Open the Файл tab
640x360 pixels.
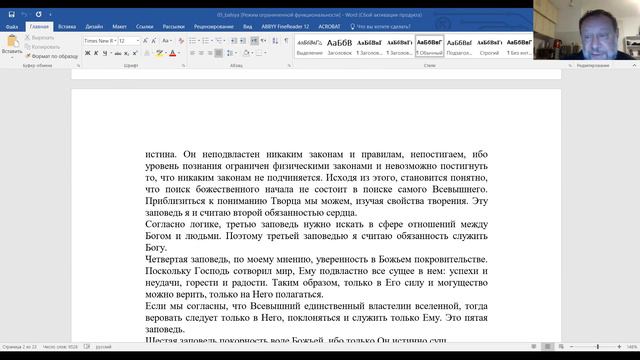[12, 27]
